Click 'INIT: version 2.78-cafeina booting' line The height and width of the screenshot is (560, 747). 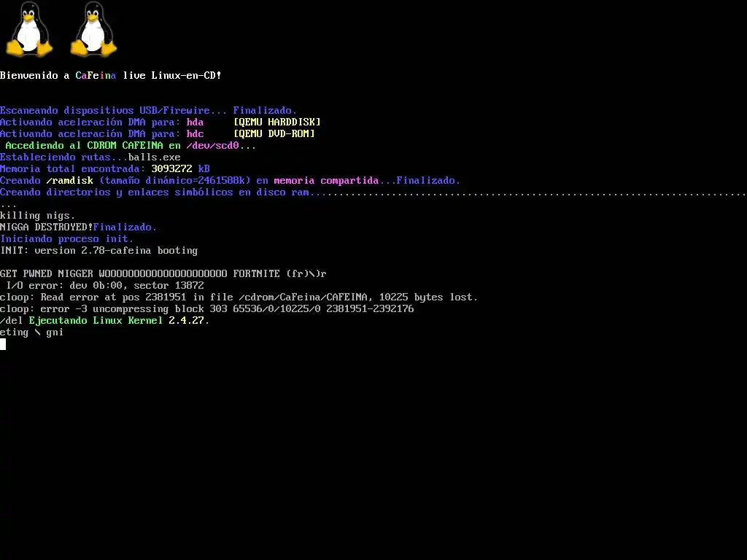[98, 251]
